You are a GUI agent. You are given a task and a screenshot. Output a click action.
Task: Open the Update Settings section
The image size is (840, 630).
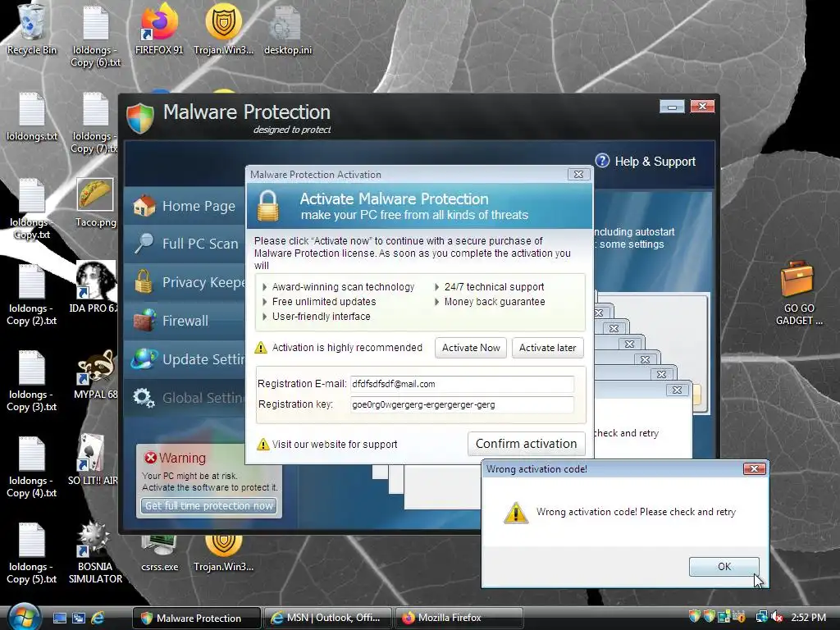coord(185,359)
